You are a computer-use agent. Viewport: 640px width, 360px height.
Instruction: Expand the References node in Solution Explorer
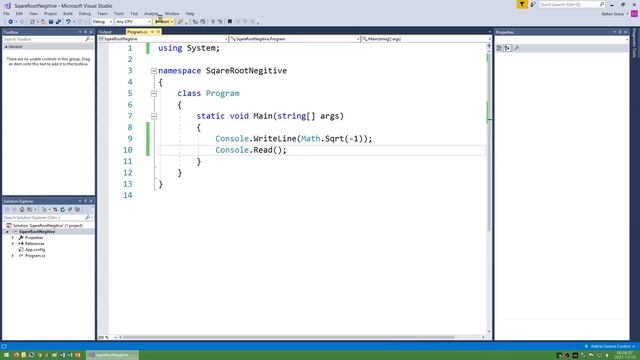tap(13, 244)
